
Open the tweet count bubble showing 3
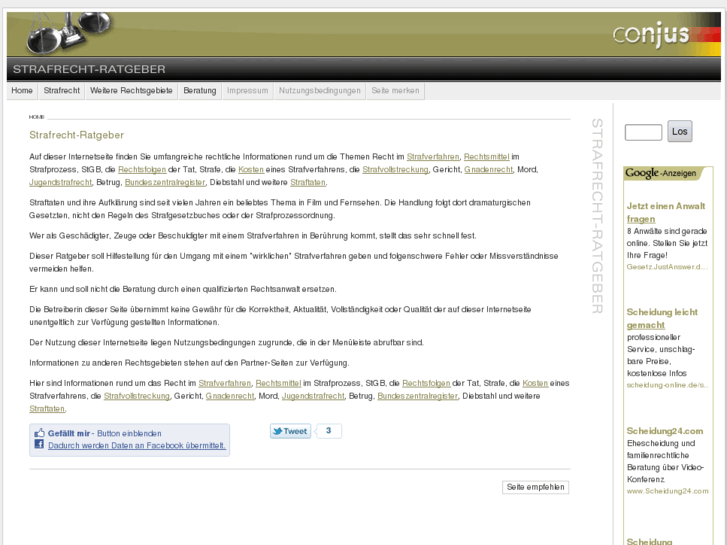tap(329, 431)
